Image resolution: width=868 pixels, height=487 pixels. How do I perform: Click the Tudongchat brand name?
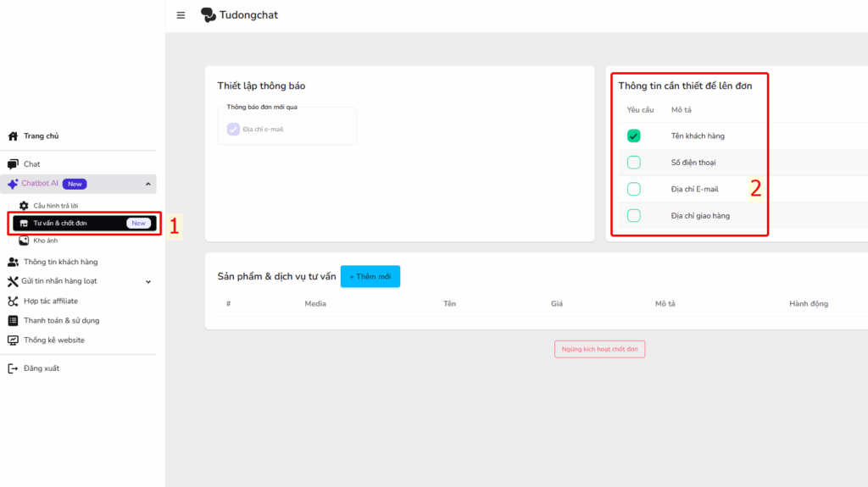coord(248,15)
